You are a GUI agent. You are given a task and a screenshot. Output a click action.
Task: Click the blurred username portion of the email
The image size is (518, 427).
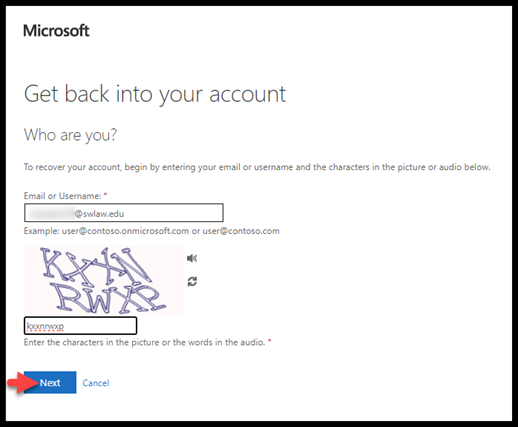click(50, 213)
